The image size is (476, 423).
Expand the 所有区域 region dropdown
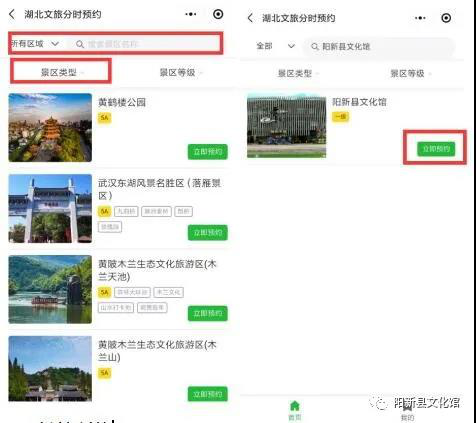pos(35,44)
